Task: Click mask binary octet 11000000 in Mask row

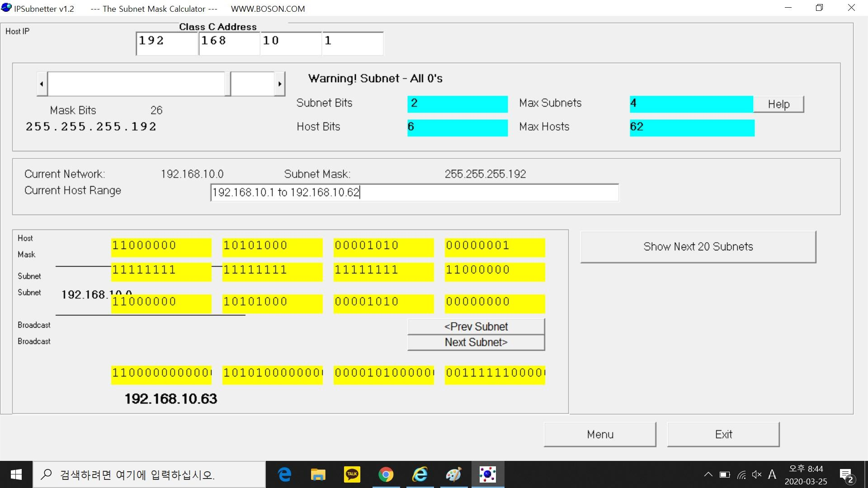Action: 495,272
